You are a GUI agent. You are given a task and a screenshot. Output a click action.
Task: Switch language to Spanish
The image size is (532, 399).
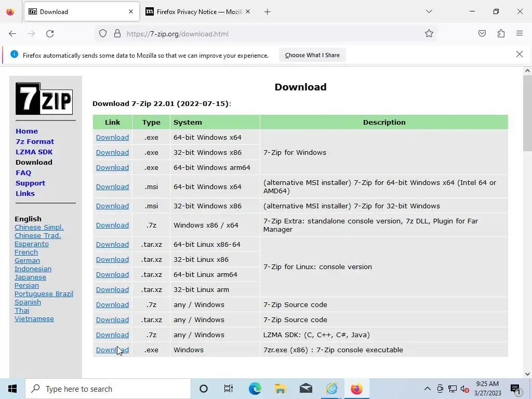[28, 302]
